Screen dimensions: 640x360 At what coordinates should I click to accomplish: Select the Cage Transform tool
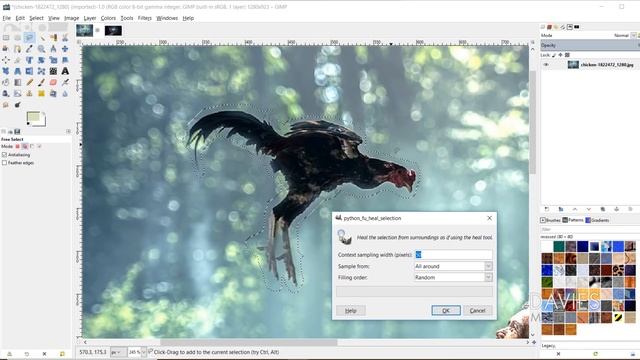[x=41, y=71]
